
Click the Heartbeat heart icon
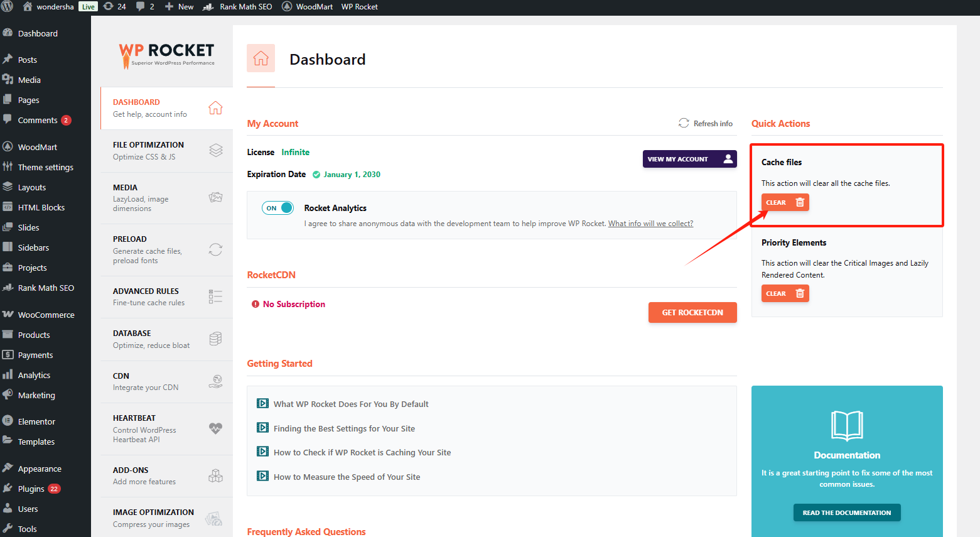point(215,428)
